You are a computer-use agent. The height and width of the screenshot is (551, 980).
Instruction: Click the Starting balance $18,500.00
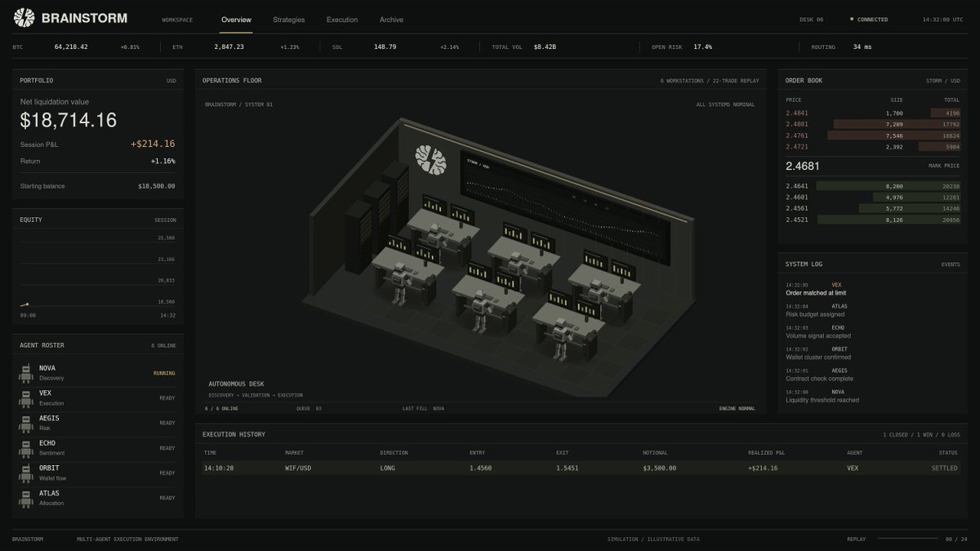(x=157, y=186)
